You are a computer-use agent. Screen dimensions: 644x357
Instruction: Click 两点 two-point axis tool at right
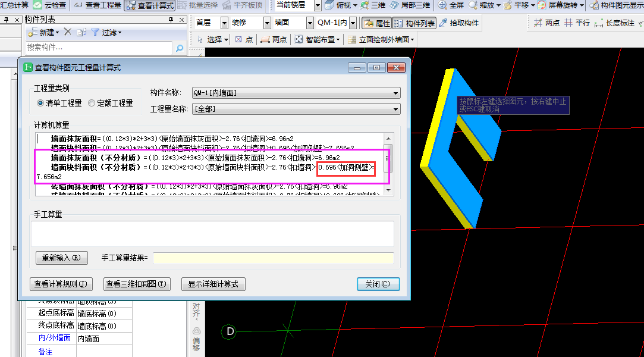(x=546, y=23)
